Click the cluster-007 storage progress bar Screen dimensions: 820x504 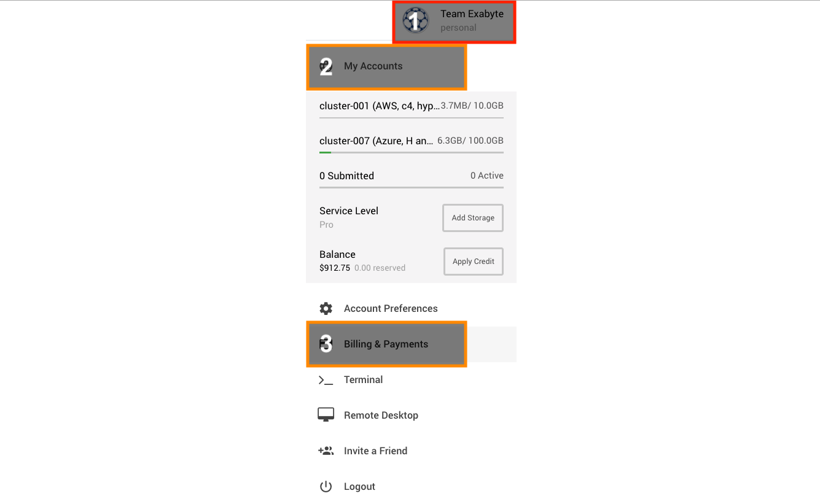[411, 152]
